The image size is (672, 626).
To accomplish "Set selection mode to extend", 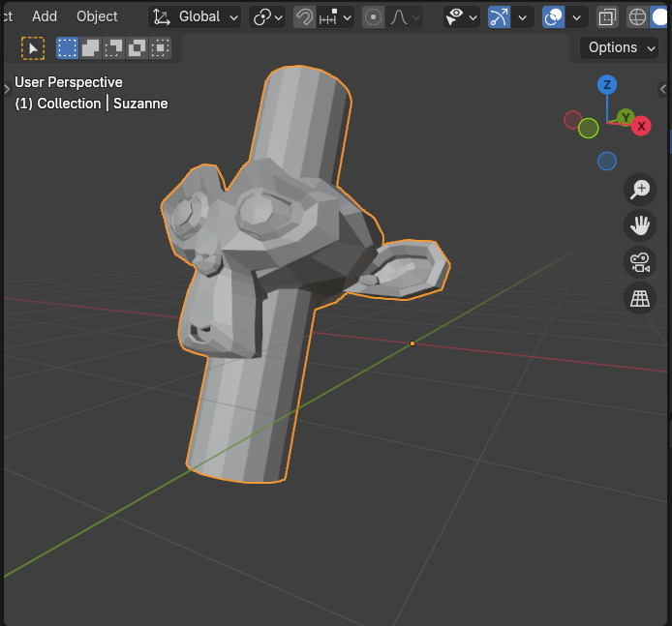I will tap(90, 47).
